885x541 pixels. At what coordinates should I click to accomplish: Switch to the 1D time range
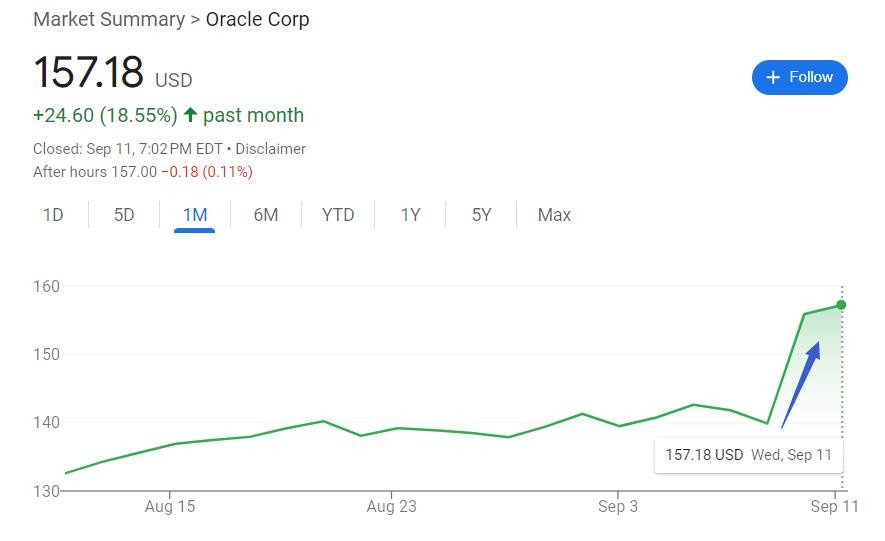pyautogui.click(x=53, y=215)
